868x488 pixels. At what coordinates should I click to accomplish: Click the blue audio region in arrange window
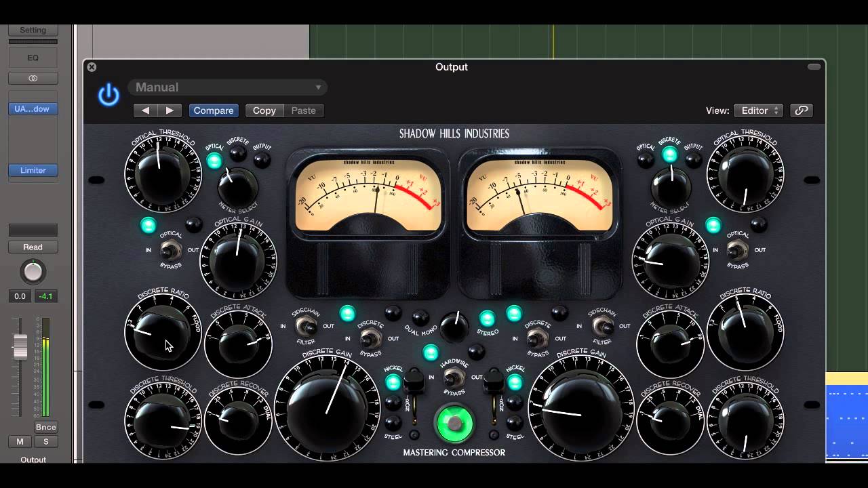(x=846, y=422)
